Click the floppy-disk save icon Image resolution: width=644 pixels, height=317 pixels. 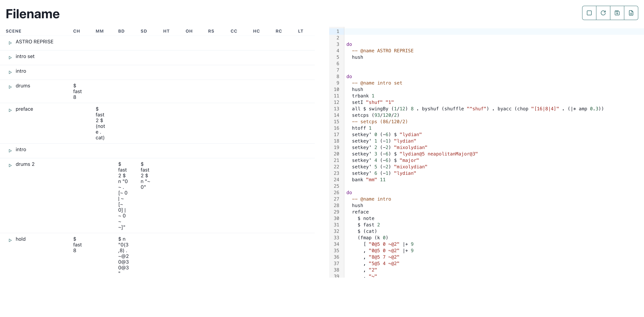click(617, 13)
